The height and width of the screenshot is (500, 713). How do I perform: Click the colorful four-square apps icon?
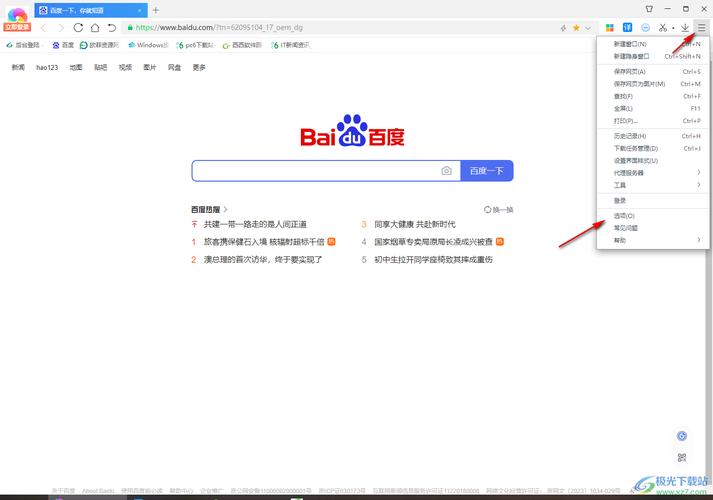pos(610,28)
